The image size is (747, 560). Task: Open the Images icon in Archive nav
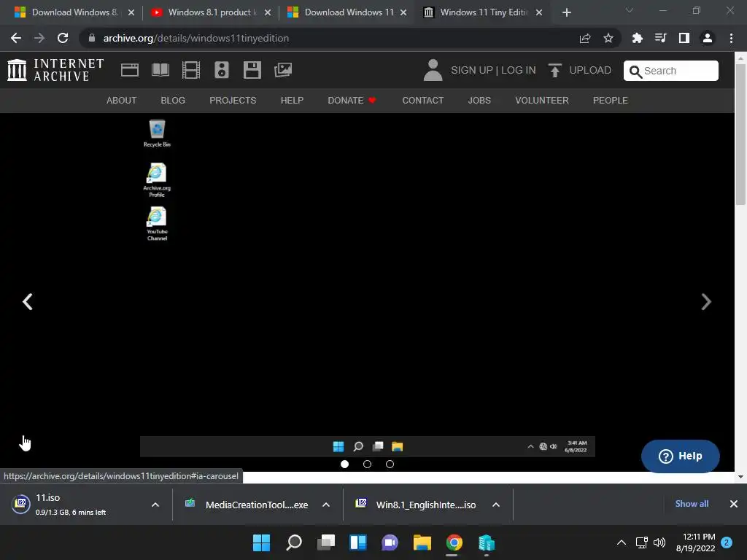283,70
